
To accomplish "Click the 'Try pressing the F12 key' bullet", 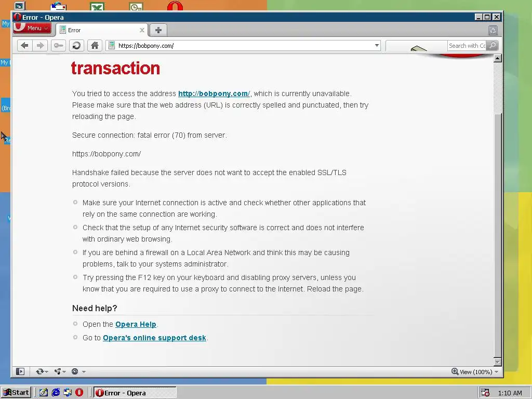I will point(223,283).
